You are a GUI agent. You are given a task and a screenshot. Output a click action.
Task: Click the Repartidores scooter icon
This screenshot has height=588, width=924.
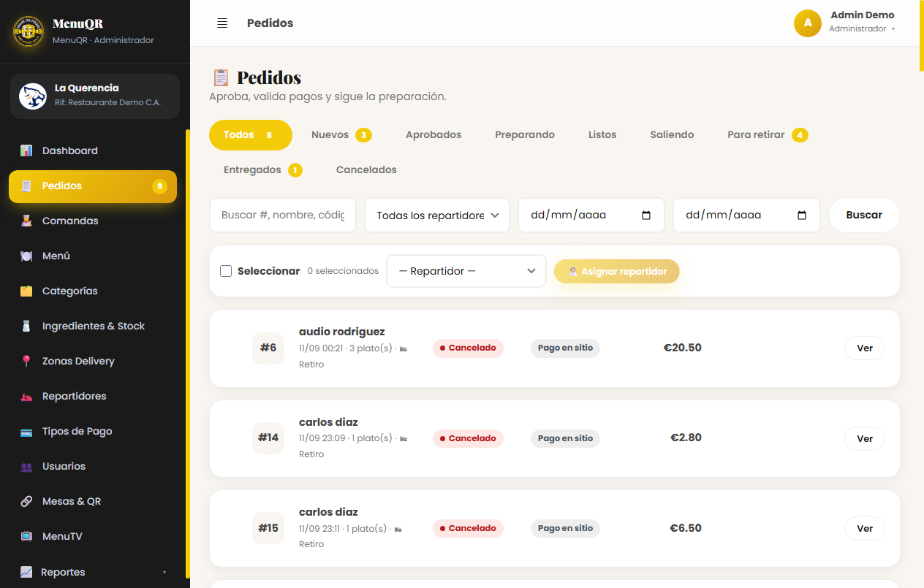(x=26, y=396)
